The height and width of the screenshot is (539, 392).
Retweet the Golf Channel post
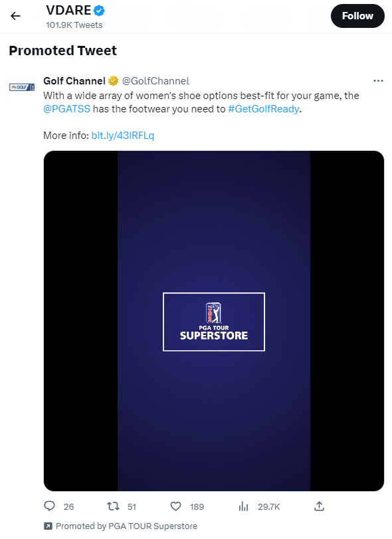click(x=113, y=506)
